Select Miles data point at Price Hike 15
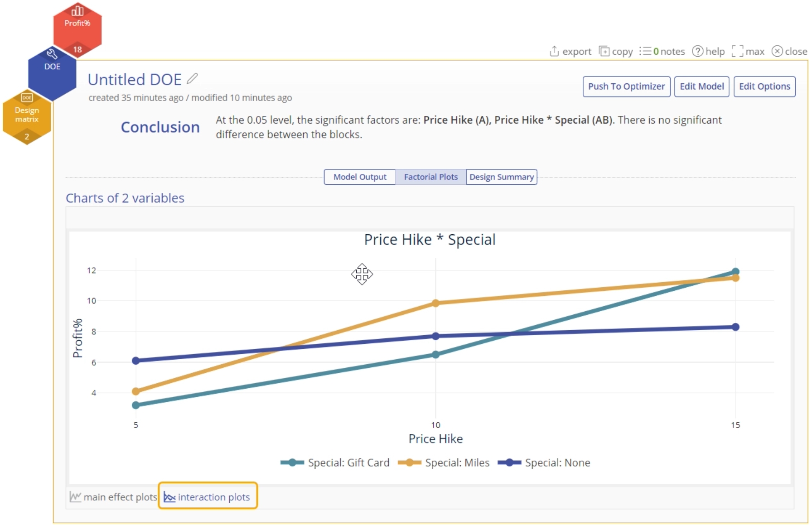Viewport: 812px width, 525px height. pos(735,278)
